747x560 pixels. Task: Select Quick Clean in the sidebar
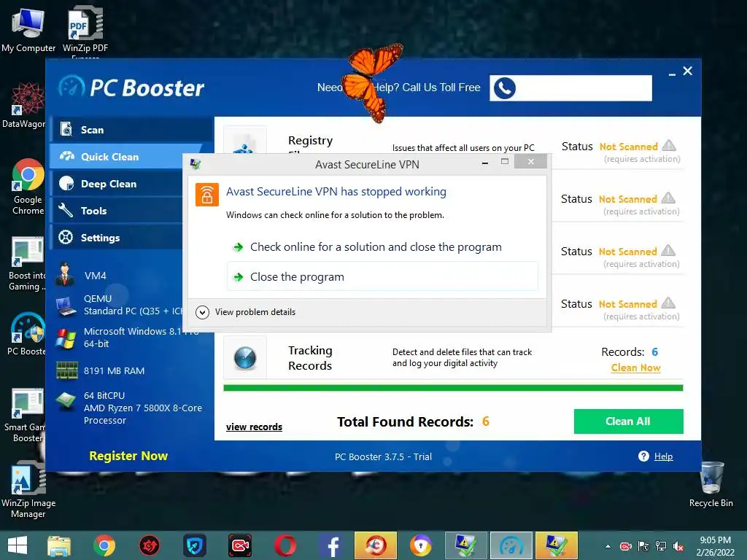click(x=126, y=157)
